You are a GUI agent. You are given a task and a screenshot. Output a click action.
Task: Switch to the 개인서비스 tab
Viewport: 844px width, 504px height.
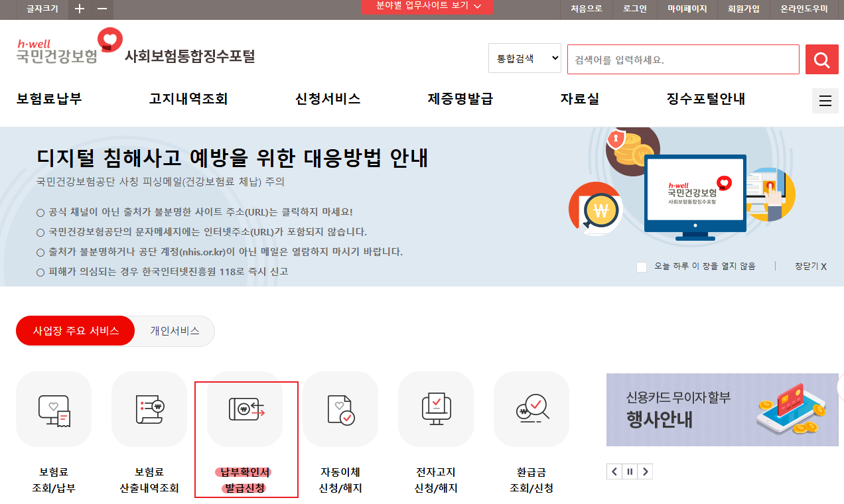coord(175,331)
